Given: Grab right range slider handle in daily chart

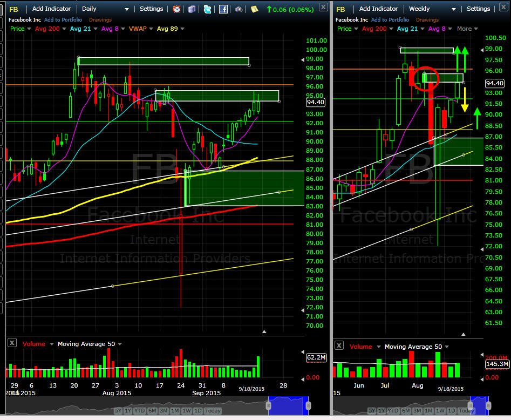Looking at the screenshot, I should [x=308, y=405].
